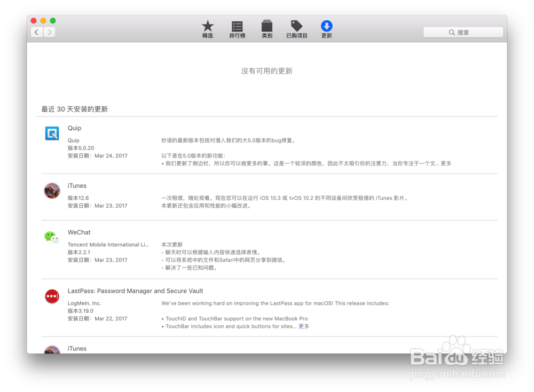Focus the 搜索 search field
Viewport: 534px width, 392px height.
click(x=463, y=33)
